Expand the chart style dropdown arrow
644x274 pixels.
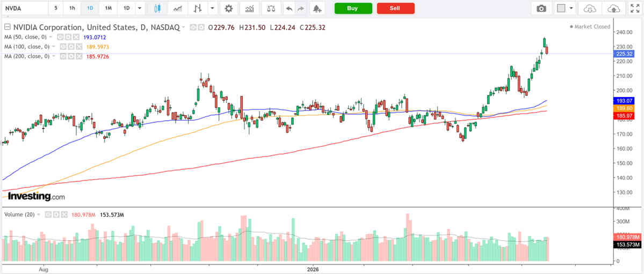point(212,8)
